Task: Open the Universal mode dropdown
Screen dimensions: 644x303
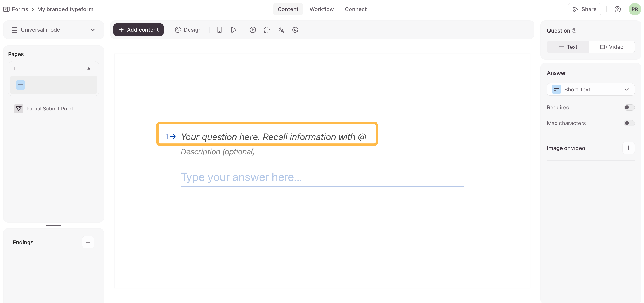Action: (53, 30)
